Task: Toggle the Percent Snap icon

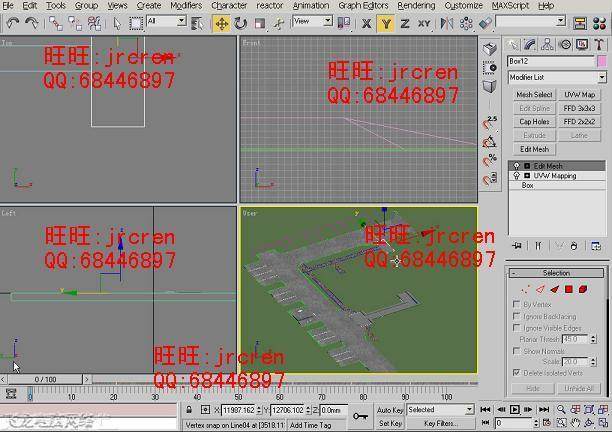Action: (x=489, y=160)
